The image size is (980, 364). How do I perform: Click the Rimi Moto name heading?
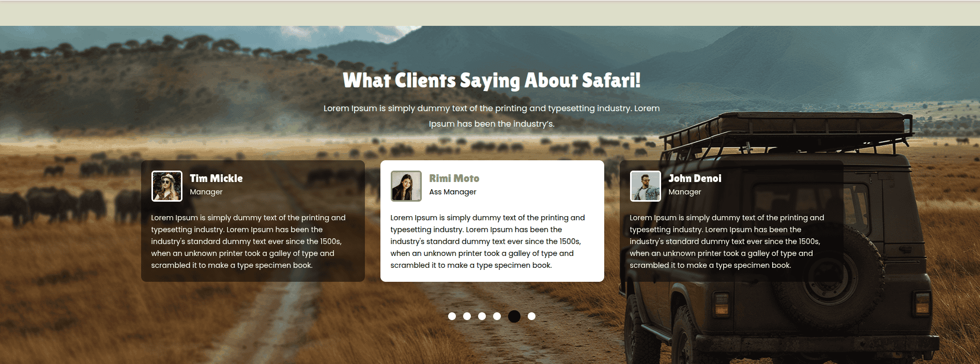pyautogui.click(x=454, y=178)
